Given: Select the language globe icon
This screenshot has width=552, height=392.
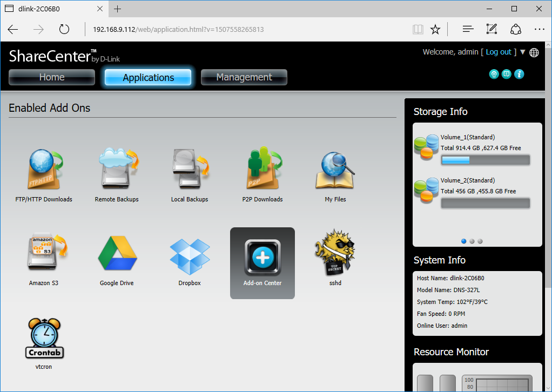Looking at the screenshot, I should (x=534, y=52).
